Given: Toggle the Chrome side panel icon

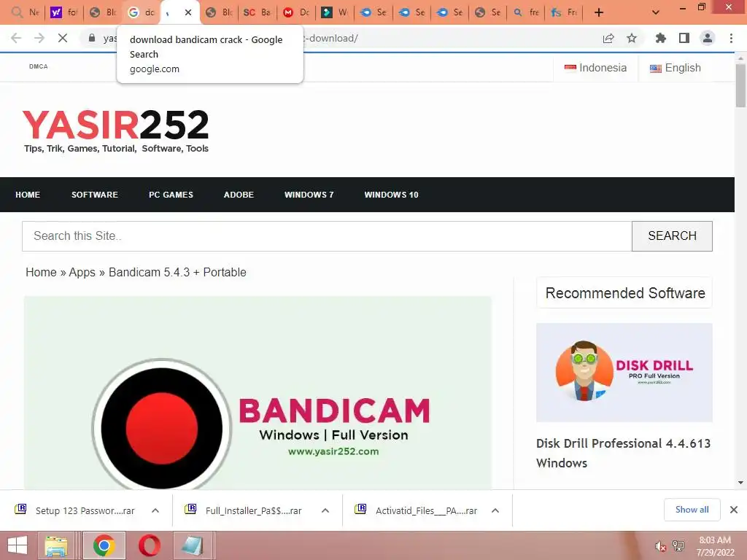Looking at the screenshot, I should click(684, 38).
